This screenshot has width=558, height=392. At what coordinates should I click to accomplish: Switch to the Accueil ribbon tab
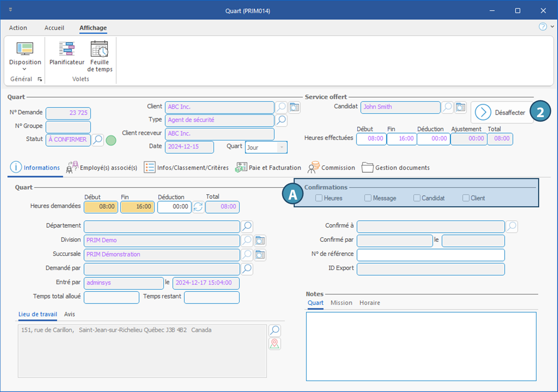54,28
